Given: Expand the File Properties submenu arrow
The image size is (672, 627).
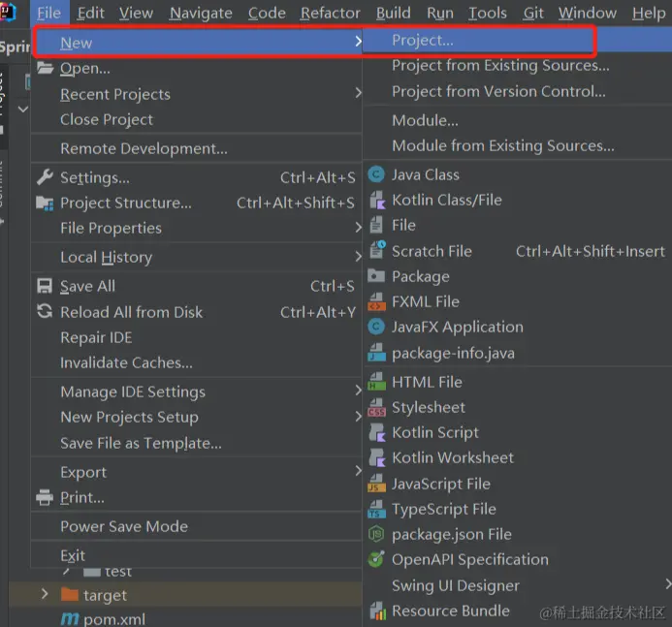Looking at the screenshot, I should pyautogui.click(x=358, y=228).
